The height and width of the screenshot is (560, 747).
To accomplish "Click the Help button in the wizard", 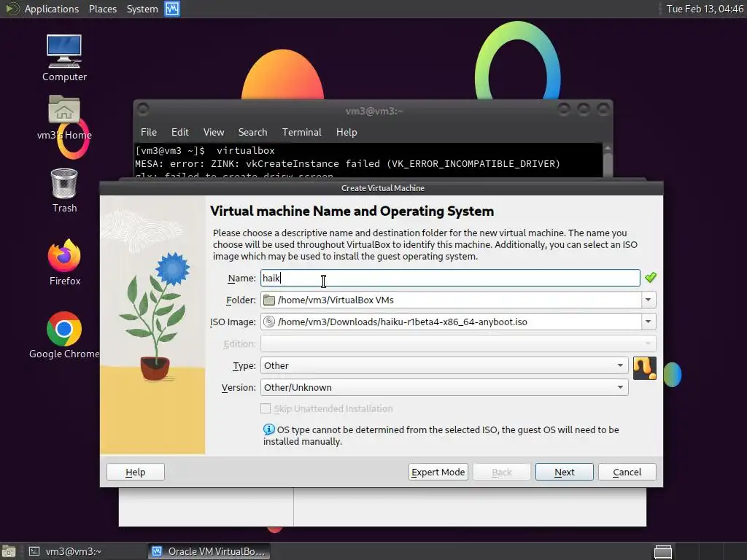I will [135, 472].
